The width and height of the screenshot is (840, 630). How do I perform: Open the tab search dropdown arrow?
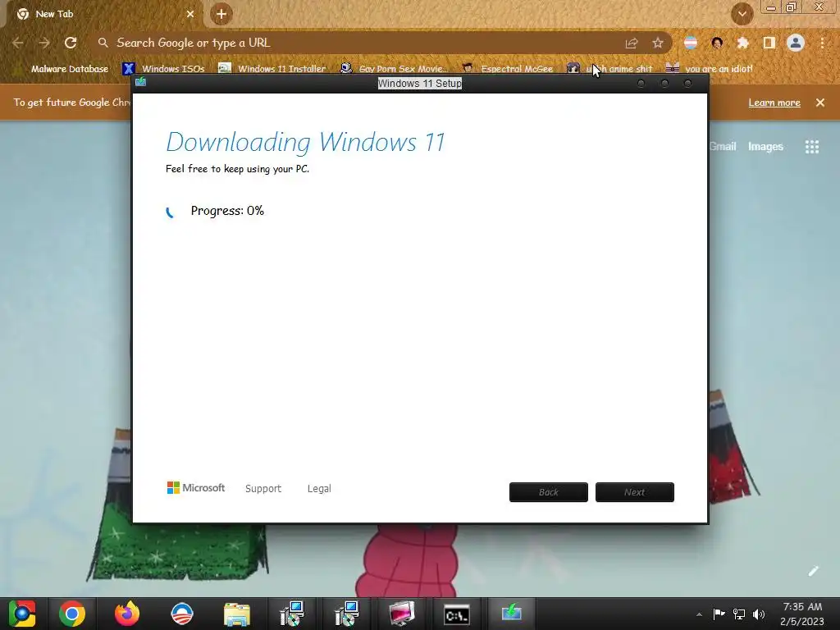point(742,15)
